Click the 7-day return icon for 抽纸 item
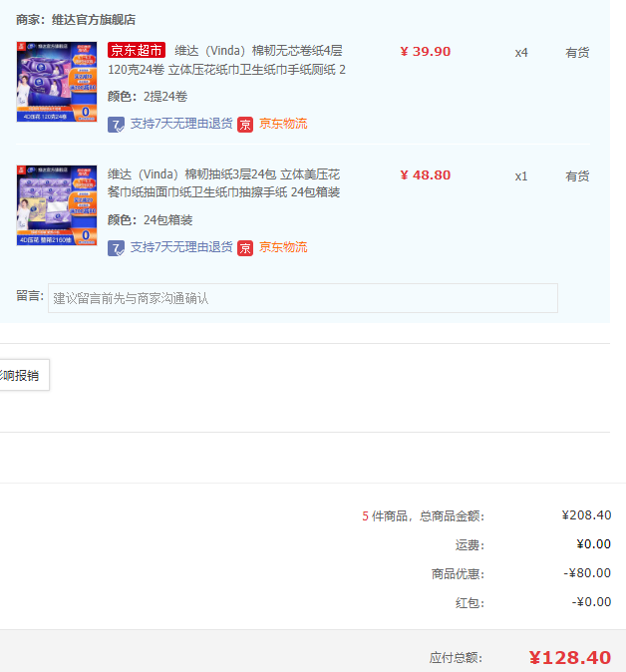This screenshot has height=672, width=626. click(x=116, y=248)
